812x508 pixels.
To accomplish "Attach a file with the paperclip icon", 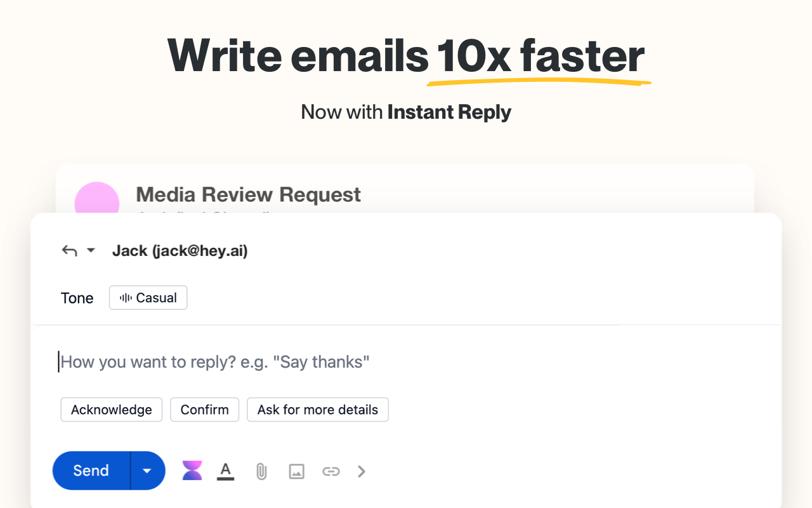I will click(x=261, y=471).
